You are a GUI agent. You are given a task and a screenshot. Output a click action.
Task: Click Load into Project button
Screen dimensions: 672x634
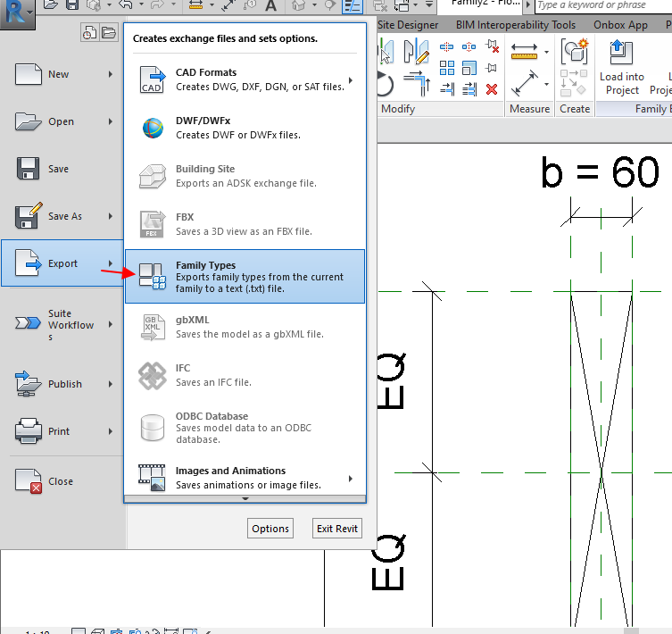coord(621,67)
